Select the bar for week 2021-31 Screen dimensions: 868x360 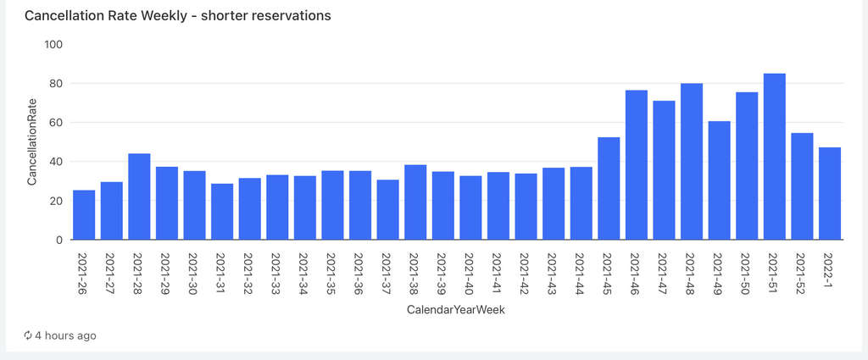tap(222, 212)
